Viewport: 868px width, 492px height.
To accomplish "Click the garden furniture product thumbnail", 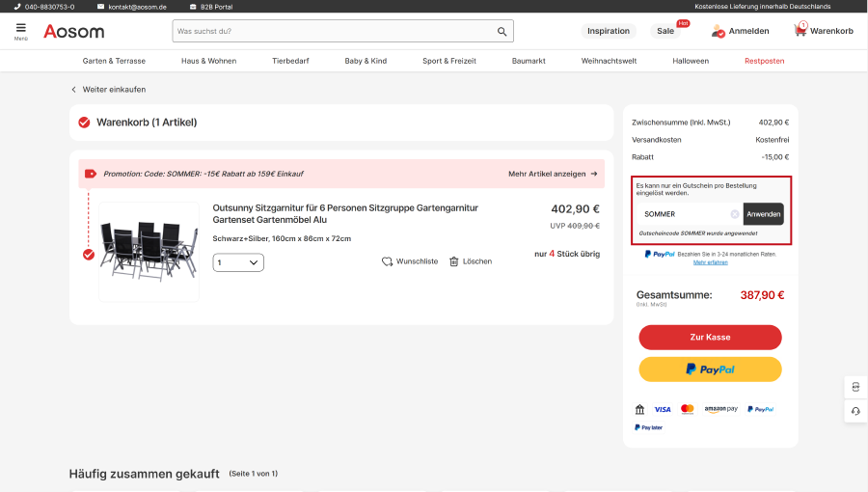I will pyautogui.click(x=149, y=251).
